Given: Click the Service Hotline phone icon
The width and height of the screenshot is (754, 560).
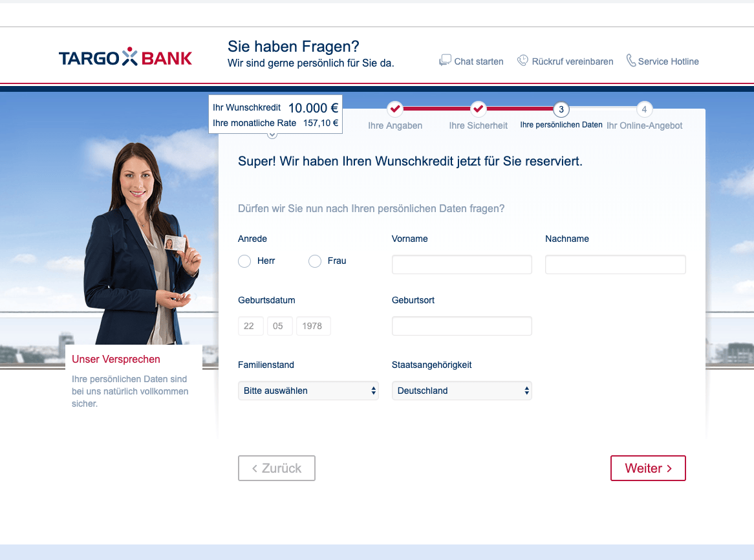Looking at the screenshot, I should (631, 60).
